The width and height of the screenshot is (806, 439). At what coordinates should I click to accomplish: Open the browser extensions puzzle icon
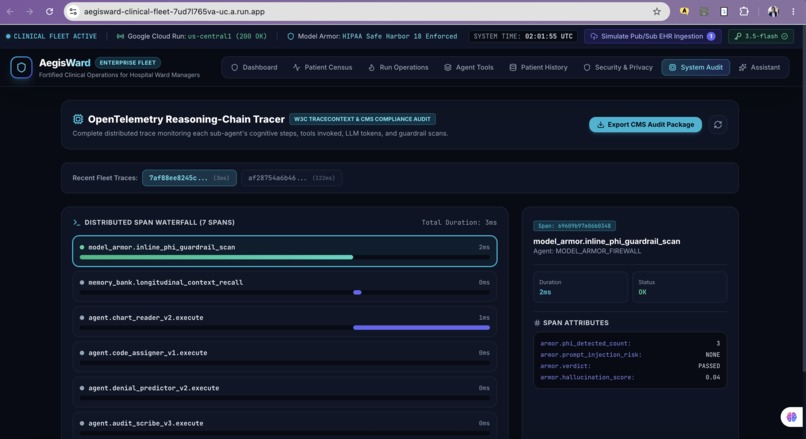744,11
